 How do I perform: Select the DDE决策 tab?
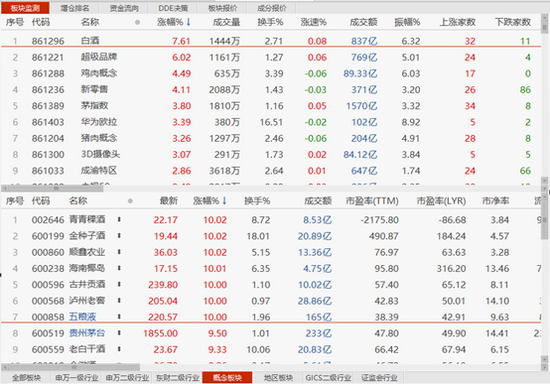[x=173, y=8]
